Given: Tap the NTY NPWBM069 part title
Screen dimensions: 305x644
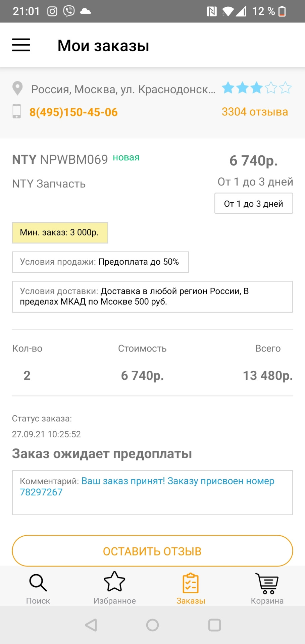Looking at the screenshot, I should click(60, 160).
